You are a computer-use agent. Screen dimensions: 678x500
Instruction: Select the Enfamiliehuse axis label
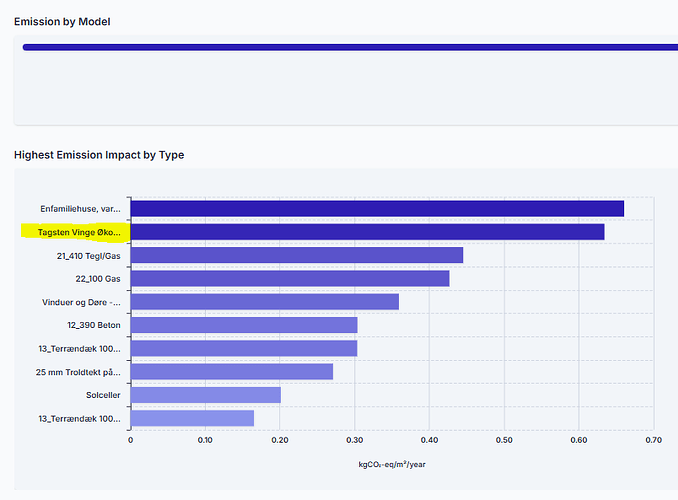pyautogui.click(x=80, y=208)
